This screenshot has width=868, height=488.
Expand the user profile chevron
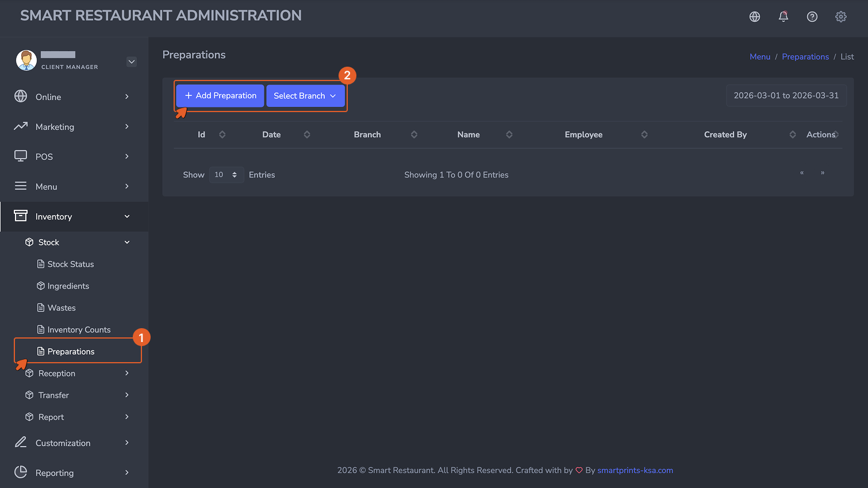click(132, 62)
